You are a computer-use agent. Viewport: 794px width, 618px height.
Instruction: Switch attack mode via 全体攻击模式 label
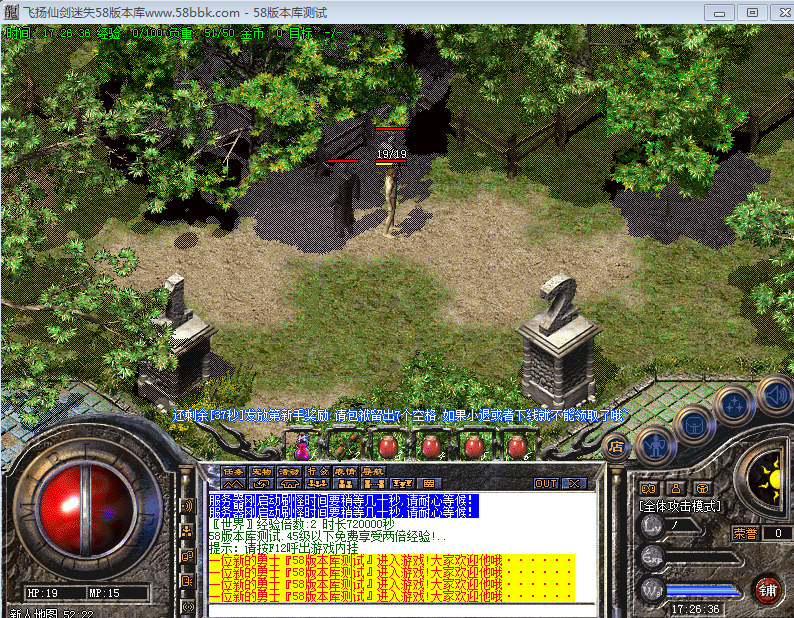point(680,506)
